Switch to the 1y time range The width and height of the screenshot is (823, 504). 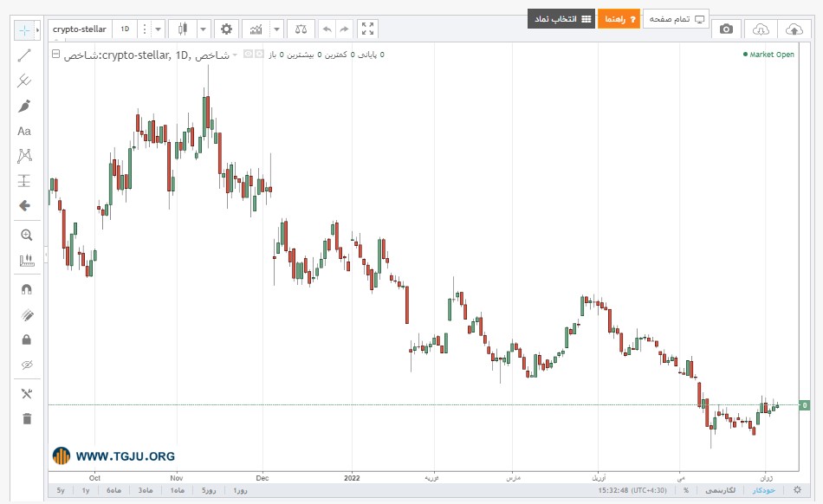coord(86,490)
